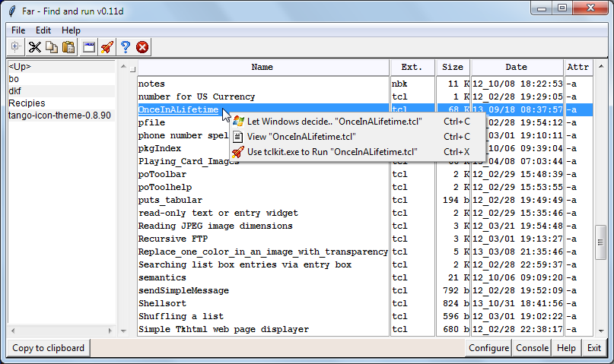
Task: Click the Copy icon in the toolbar
Action: coord(52,47)
